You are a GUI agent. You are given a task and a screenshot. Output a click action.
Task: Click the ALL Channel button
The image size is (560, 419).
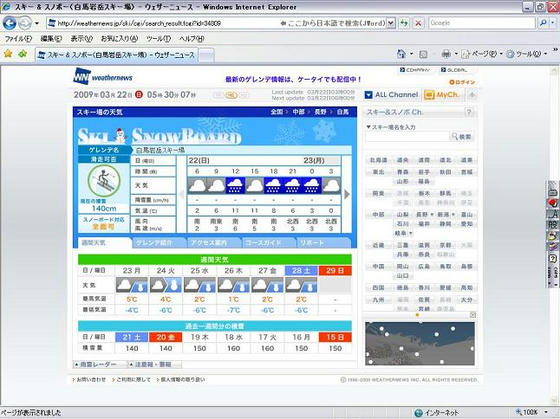coord(392,95)
